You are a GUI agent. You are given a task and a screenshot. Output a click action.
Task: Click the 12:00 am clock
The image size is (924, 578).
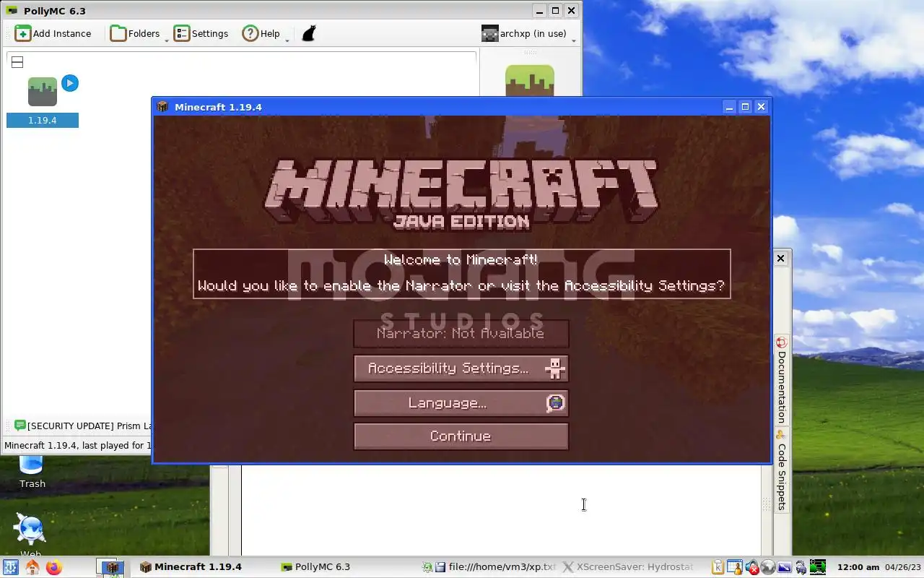858,567
